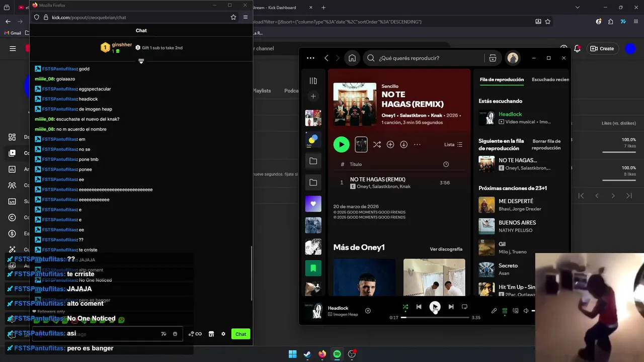Expand Your Library in the Spotify sidebar
644x362 pixels.
(313, 81)
